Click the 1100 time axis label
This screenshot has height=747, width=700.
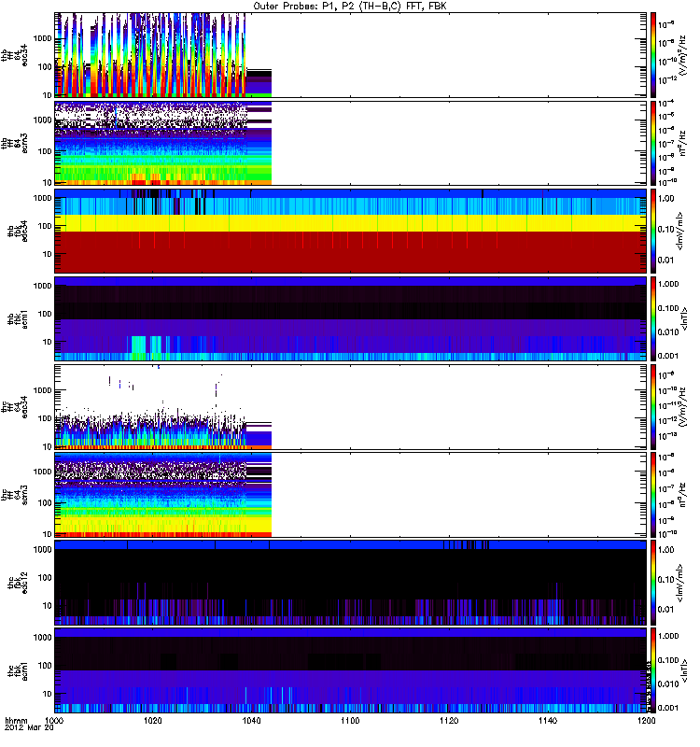[351, 722]
